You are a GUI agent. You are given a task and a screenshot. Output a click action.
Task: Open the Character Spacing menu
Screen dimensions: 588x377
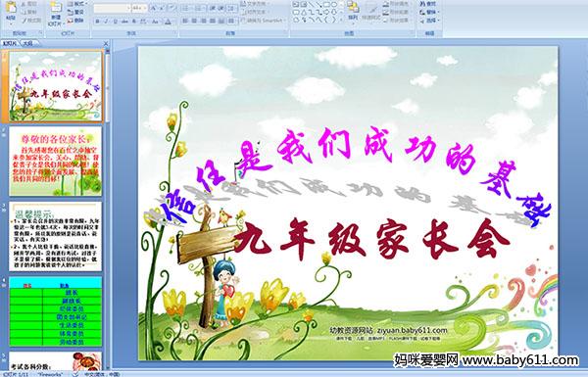[x=143, y=22]
